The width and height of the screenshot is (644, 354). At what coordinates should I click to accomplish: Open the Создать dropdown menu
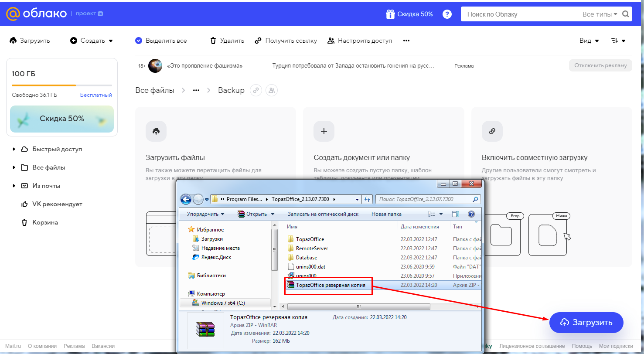92,41
